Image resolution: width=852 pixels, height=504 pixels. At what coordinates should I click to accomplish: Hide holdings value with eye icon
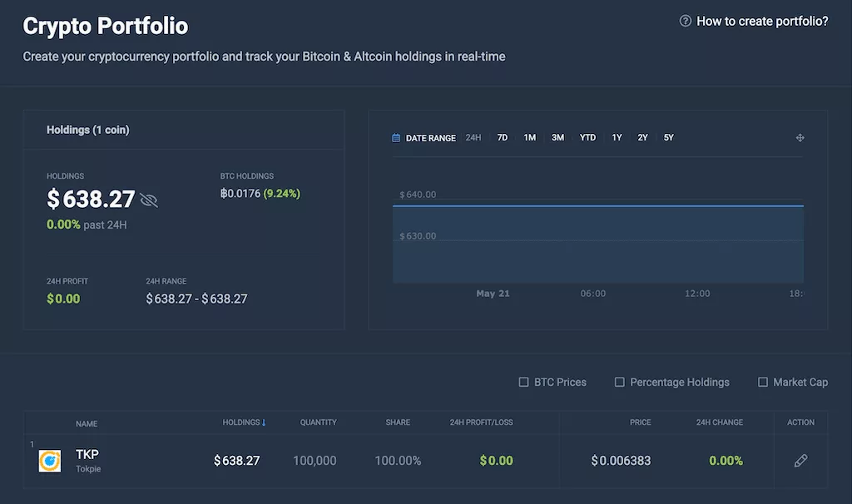coord(149,200)
